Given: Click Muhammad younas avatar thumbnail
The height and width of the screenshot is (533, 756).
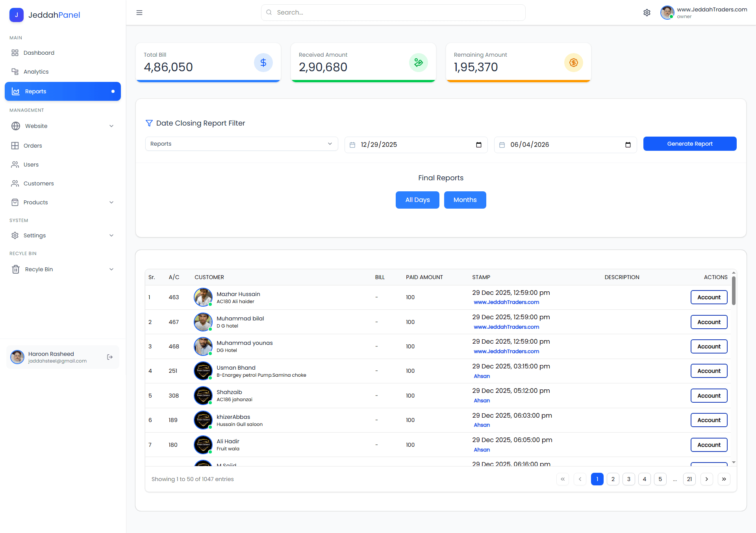Looking at the screenshot, I should point(203,346).
